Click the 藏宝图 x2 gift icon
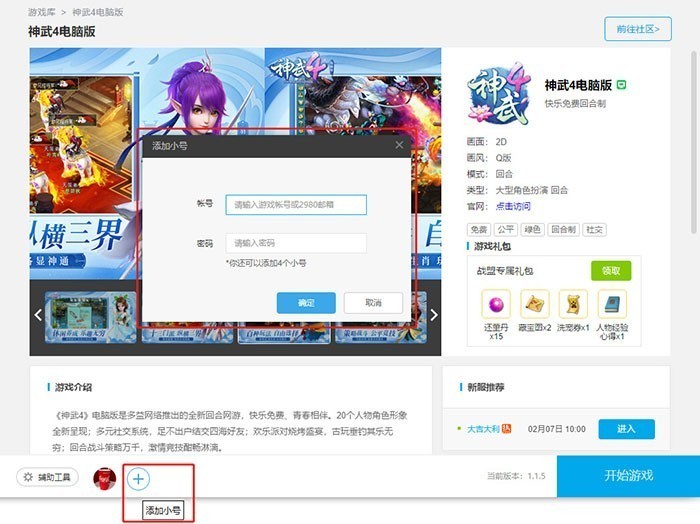Viewport: 700px width, 524px height. point(534,304)
